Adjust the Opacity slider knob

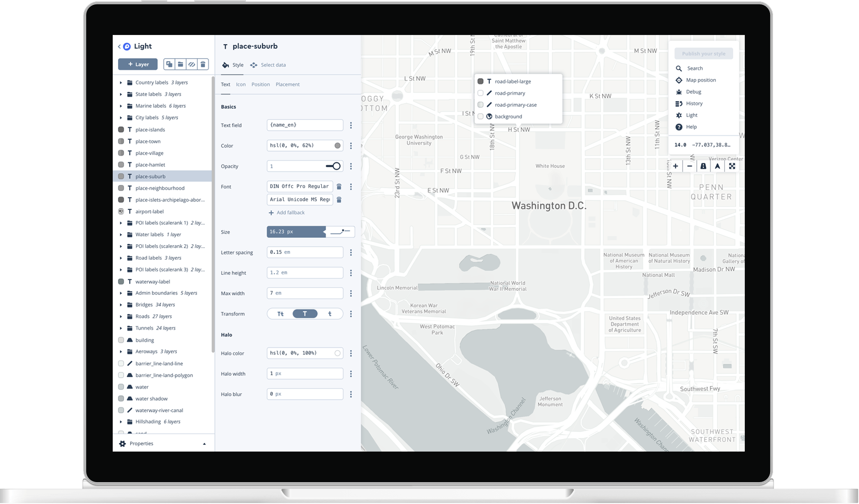click(x=336, y=166)
